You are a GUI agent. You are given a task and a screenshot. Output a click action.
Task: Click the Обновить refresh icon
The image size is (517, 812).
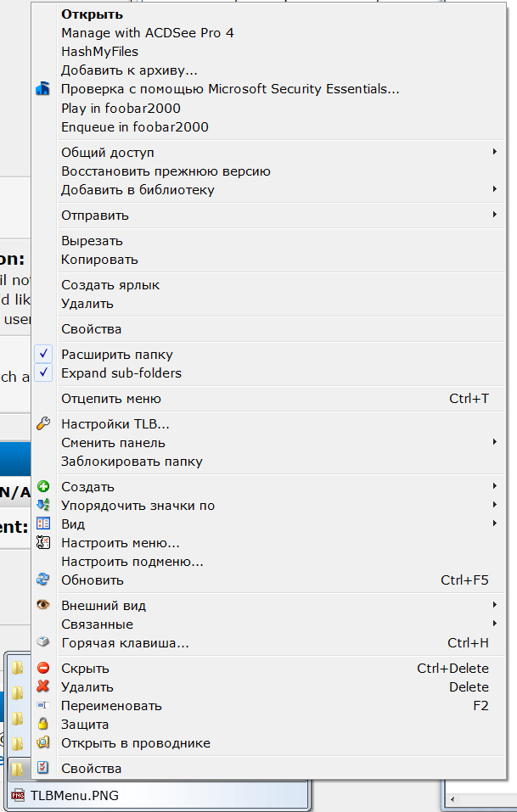click(43, 580)
